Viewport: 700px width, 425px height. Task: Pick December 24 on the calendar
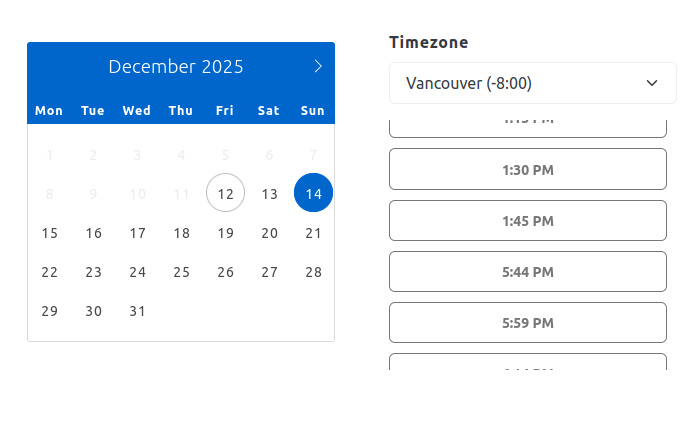click(138, 272)
